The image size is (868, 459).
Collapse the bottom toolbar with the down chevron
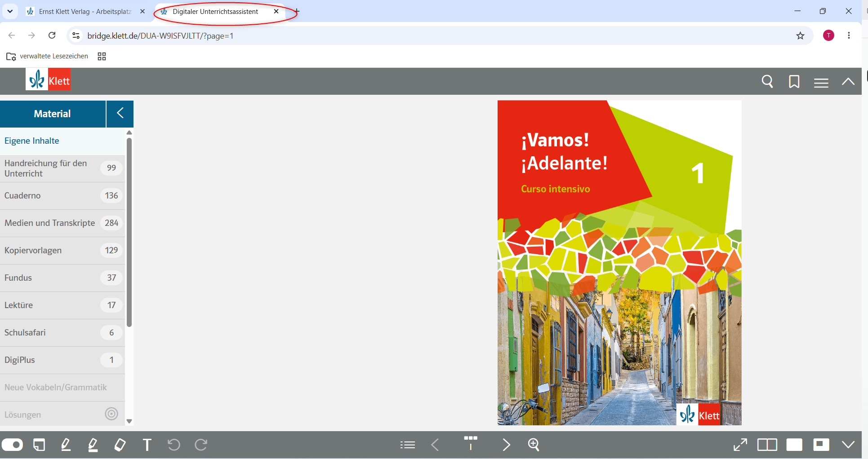[x=848, y=445]
